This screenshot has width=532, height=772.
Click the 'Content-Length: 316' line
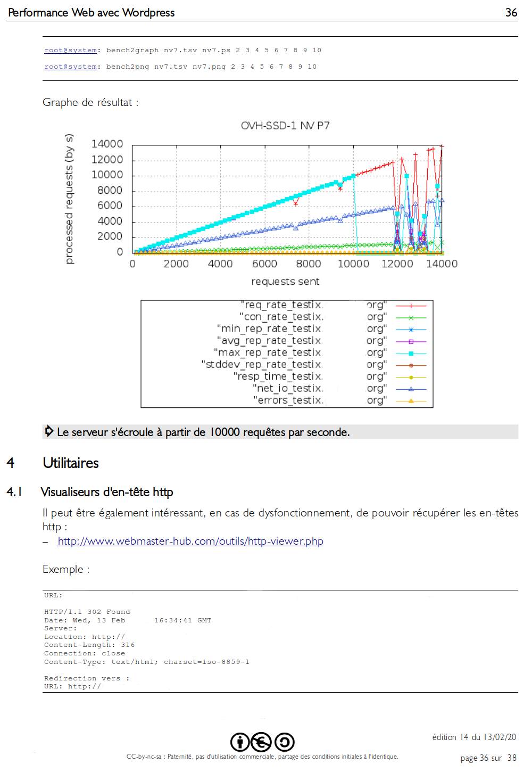click(89, 645)
